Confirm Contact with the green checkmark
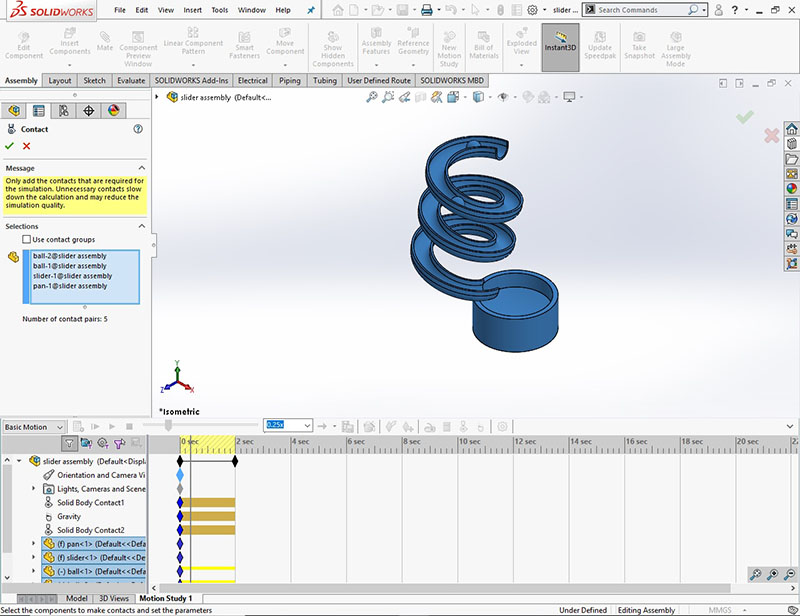Viewport: 800px width, 616px height. tap(10, 147)
